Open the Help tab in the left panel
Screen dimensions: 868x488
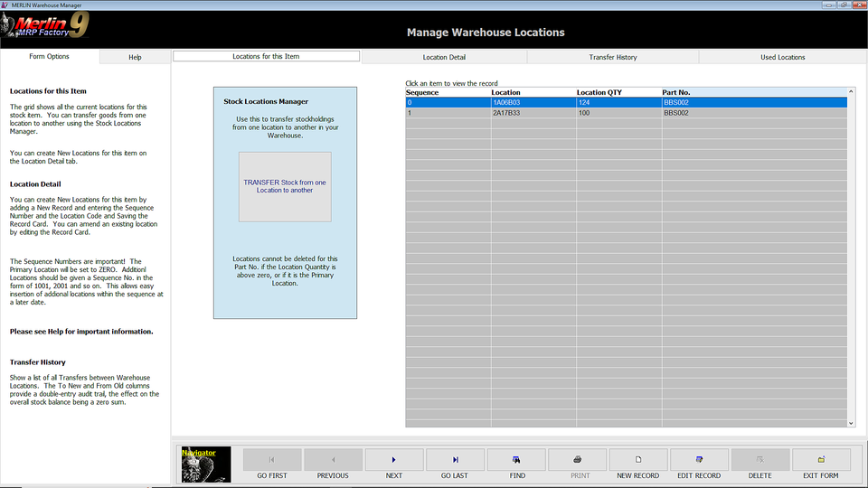click(135, 57)
